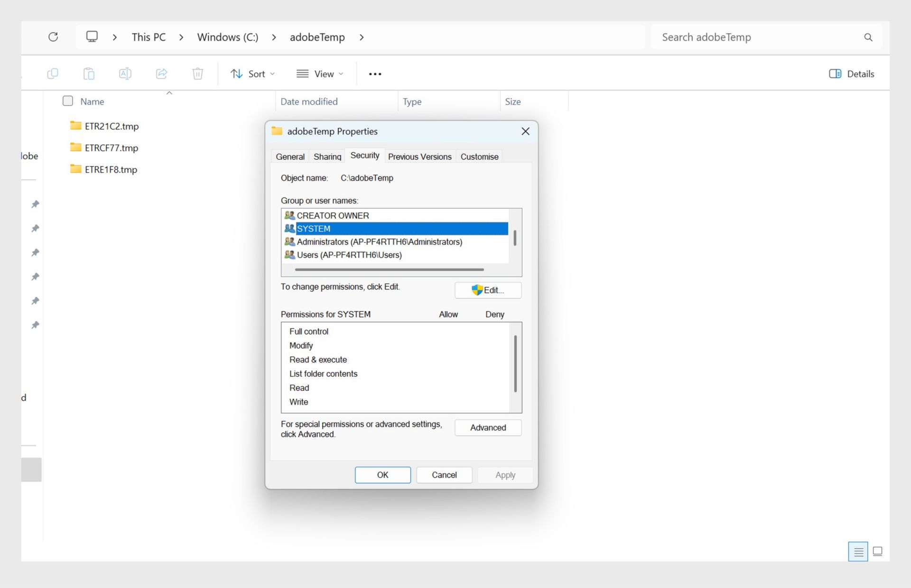The height and width of the screenshot is (588, 911).
Task: Switch to compact list layout at bottom right
Action: click(857, 551)
